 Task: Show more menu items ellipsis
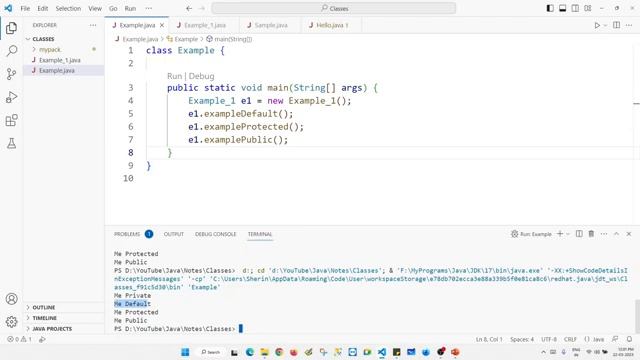coord(149,8)
